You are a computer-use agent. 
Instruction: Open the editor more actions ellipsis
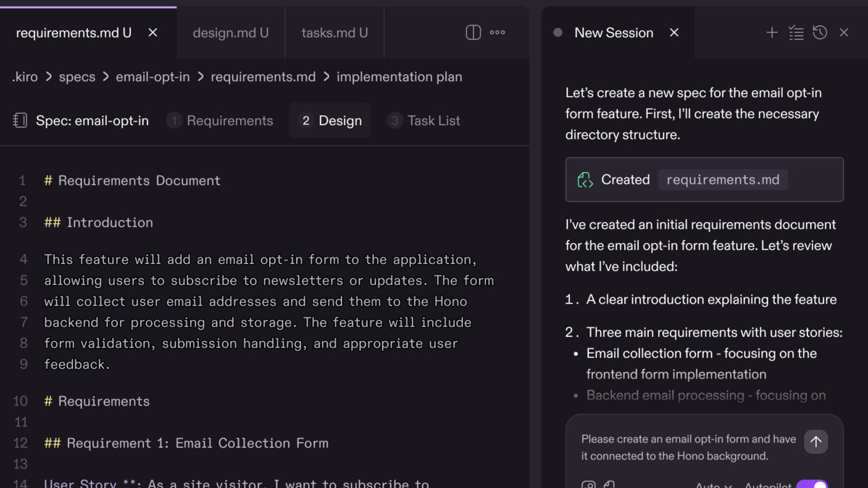(498, 33)
